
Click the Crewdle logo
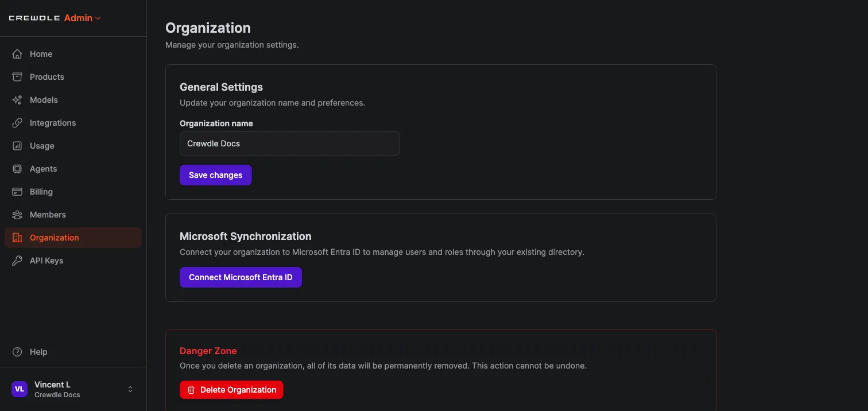[34, 18]
